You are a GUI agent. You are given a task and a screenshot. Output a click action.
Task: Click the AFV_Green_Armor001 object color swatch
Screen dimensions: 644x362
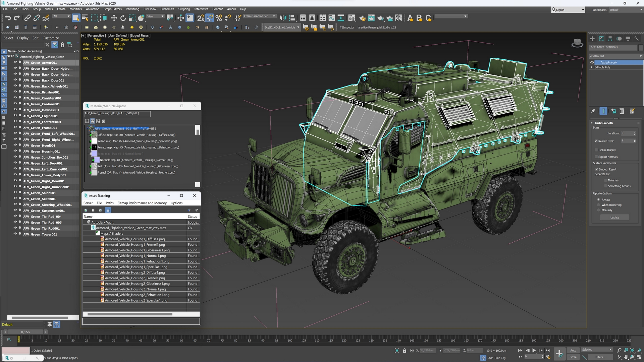(x=640, y=47)
